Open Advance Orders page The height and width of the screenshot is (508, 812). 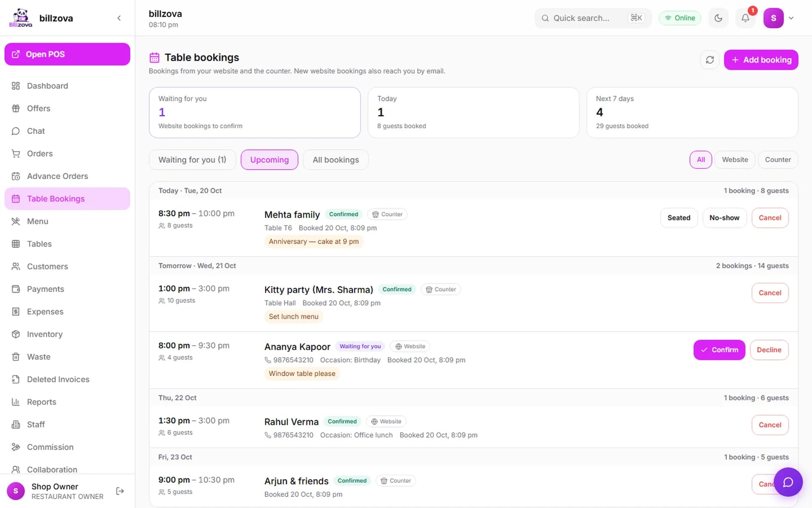68,176
